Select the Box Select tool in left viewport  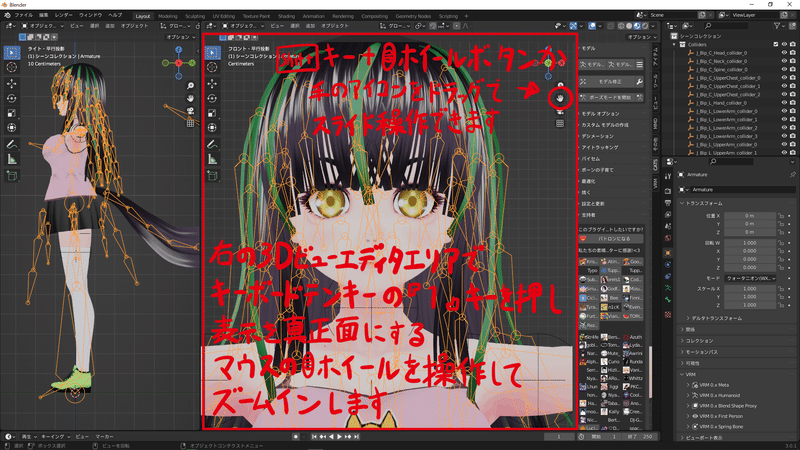[12, 52]
